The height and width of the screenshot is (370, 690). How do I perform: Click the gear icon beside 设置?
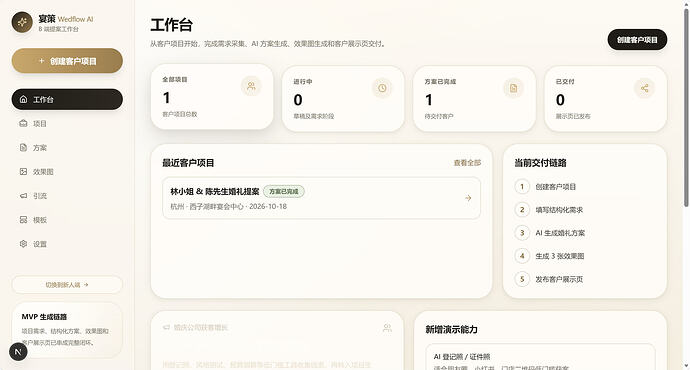coord(23,244)
